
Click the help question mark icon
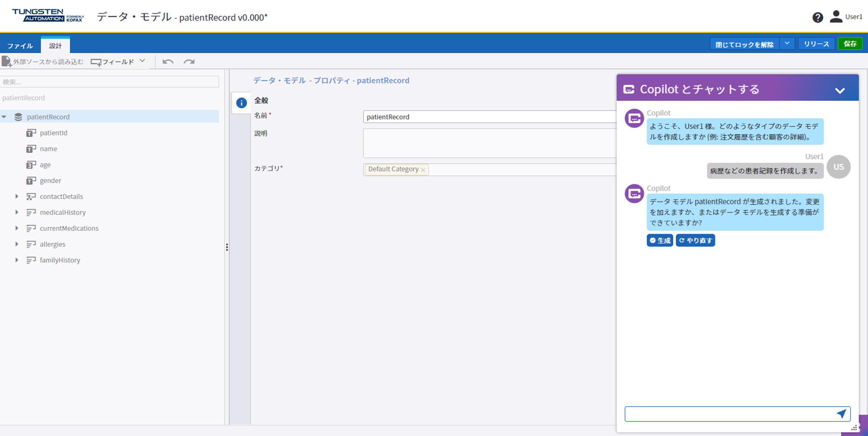[817, 17]
